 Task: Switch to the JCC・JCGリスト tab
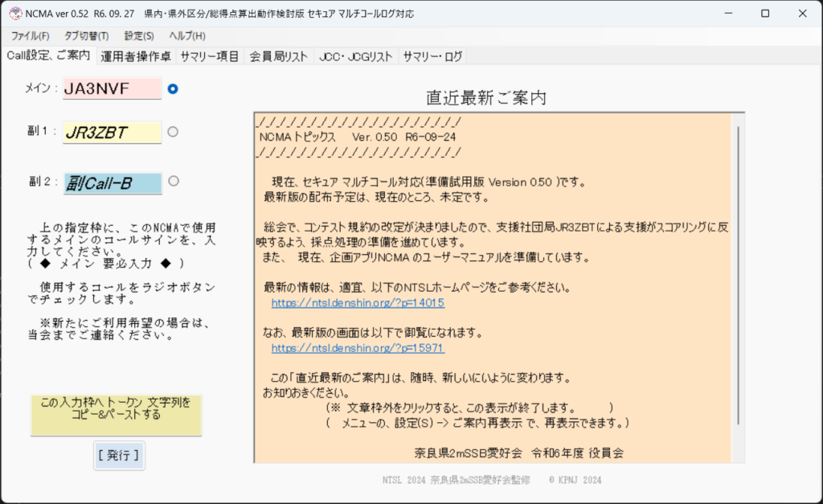click(x=355, y=56)
